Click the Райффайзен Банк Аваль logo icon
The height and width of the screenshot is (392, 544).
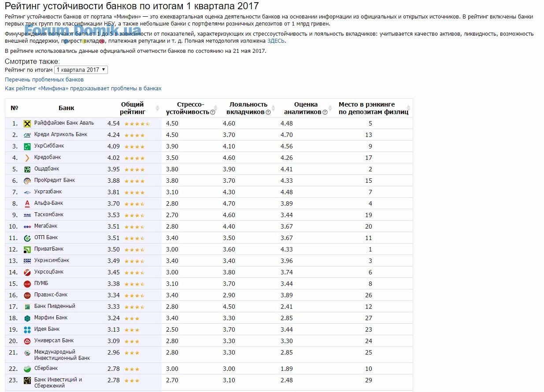click(x=27, y=124)
